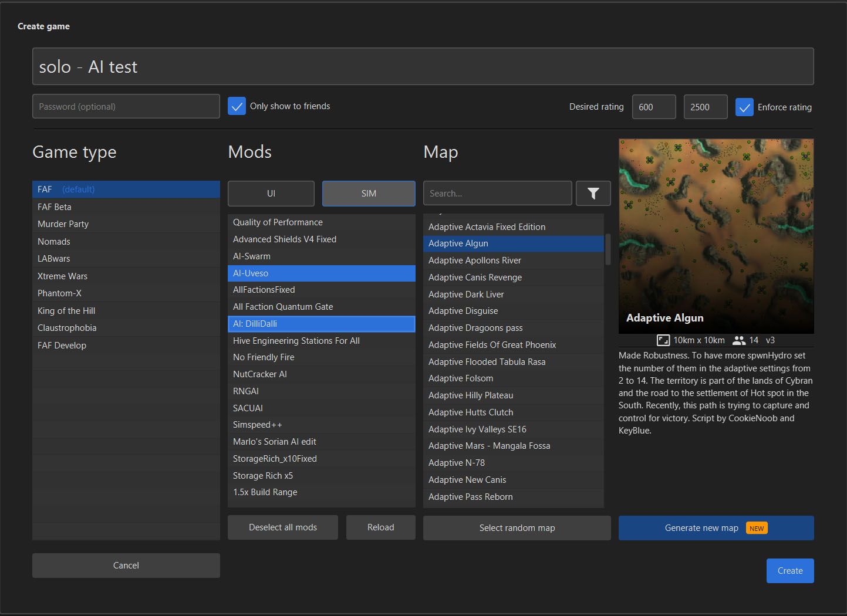847x616 pixels.
Task: Choose Adaptive Hutts Clutch map
Action: coord(514,412)
